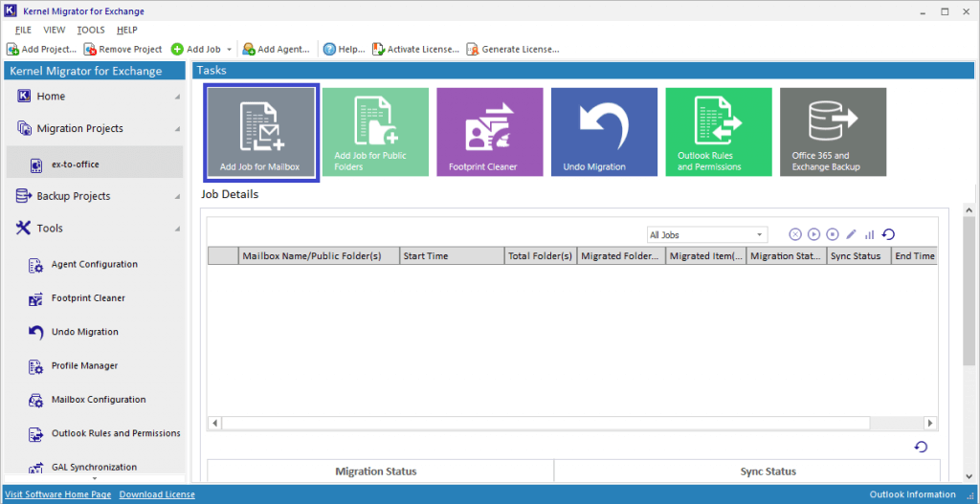
Task: Click the Migration Status column header
Action: tap(787, 256)
